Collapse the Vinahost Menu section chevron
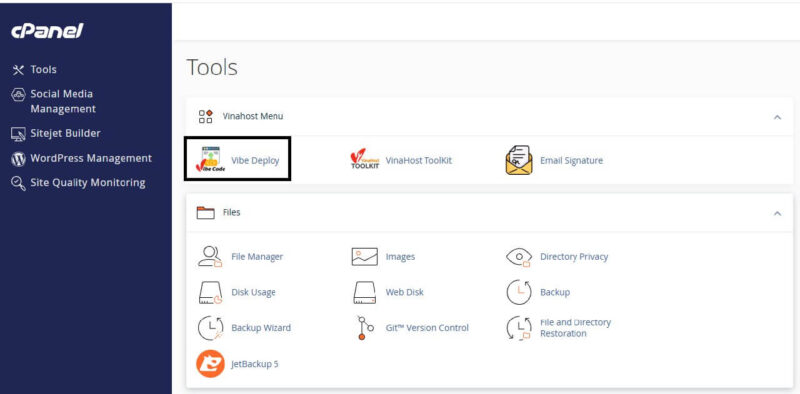This screenshot has width=800, height=394. click(x=777, y=117)
